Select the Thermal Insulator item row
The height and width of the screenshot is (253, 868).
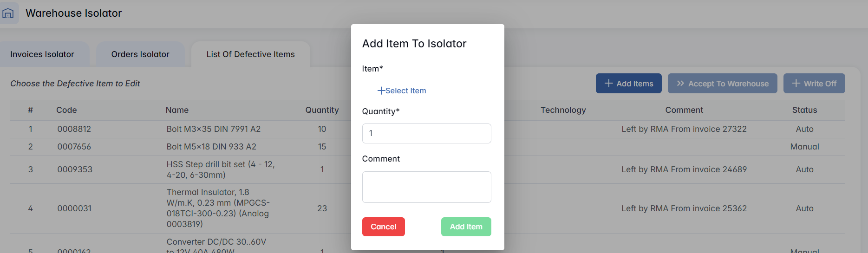click(218, 208)
